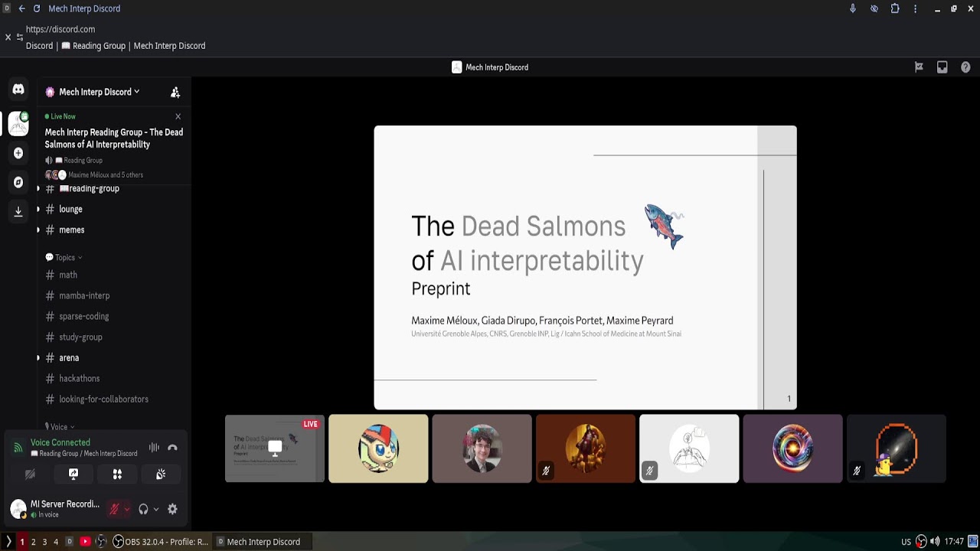Open the Download Apps arrow icon
Image resolution: width=980 pixels, height=551 pixels.
tap(18, 211)
